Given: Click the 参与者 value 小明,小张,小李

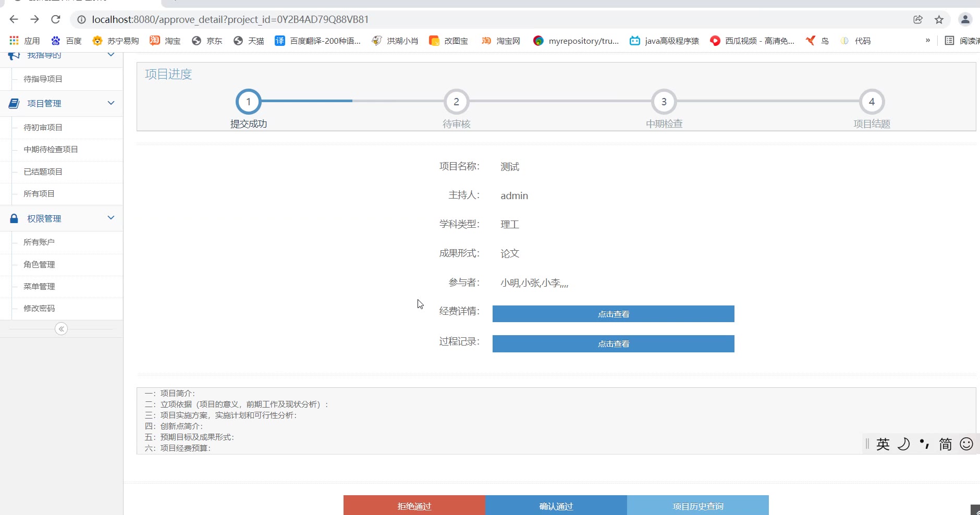Looking at the screenshot, I should click(x=534, y=283).
